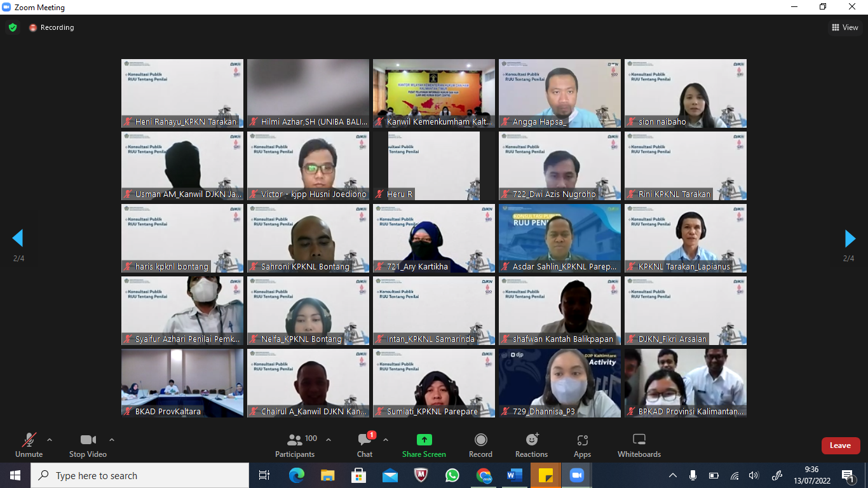The image size is (868, 488).
Task: Open WhatsApp from the taskbar
Action: point(452,475)
